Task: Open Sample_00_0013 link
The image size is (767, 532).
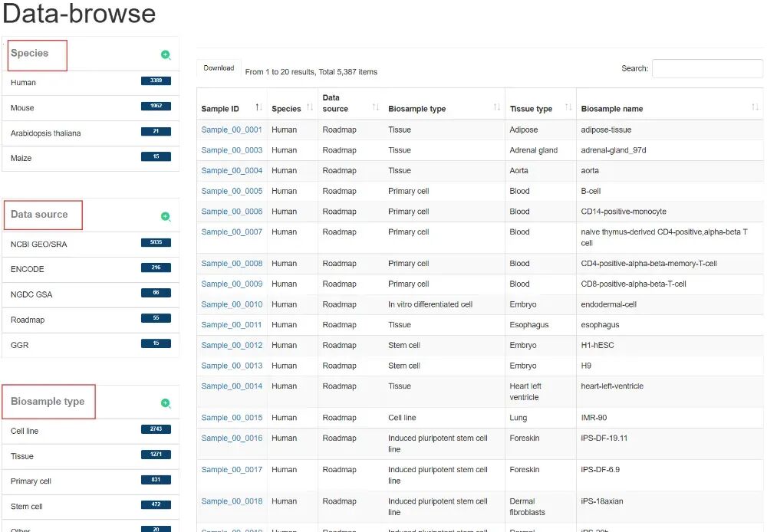Action: pos(232,366)
